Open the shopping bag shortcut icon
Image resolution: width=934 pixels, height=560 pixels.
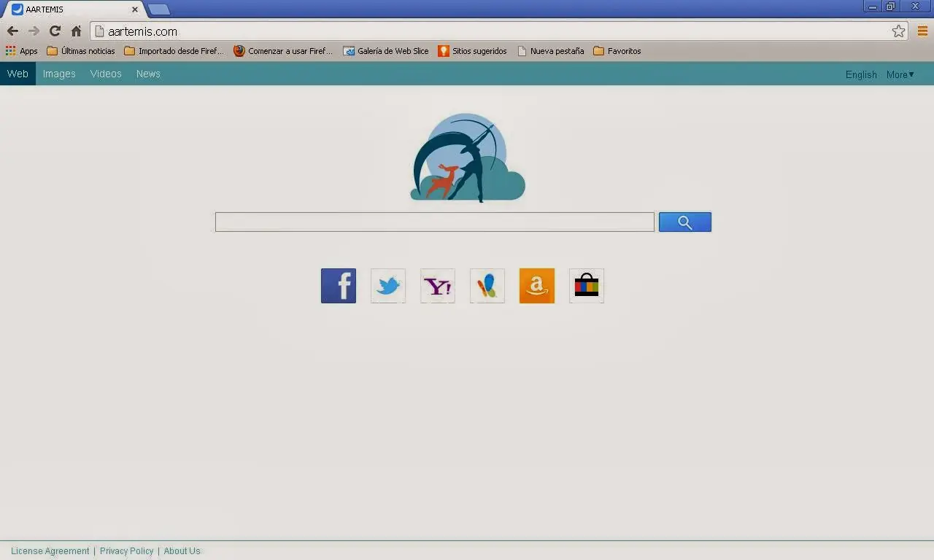[x=587, y=286]
